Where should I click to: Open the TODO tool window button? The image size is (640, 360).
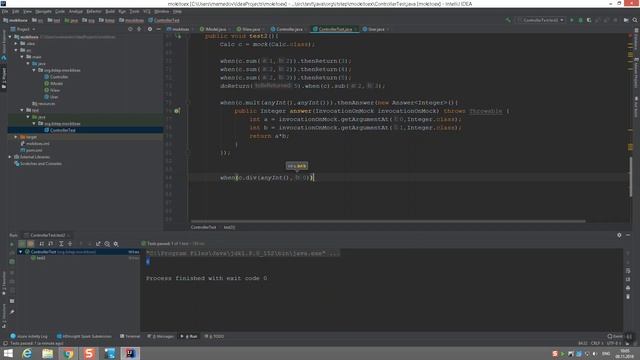click(x=215, y=336)
